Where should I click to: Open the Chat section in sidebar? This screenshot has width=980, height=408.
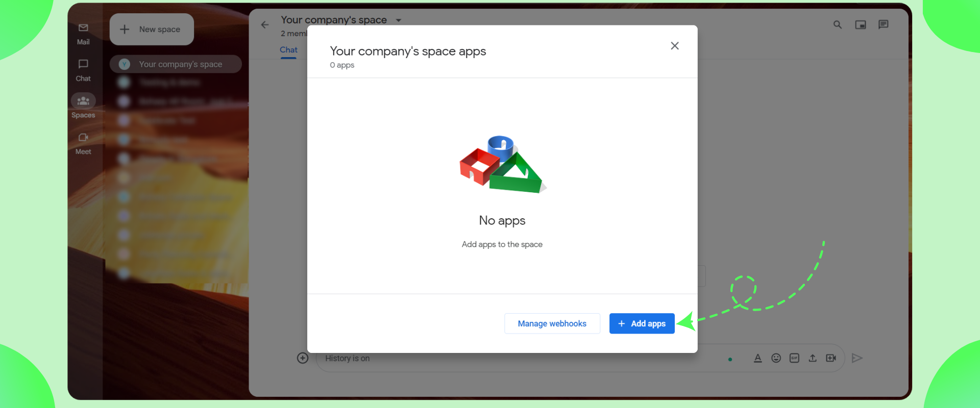83,70
